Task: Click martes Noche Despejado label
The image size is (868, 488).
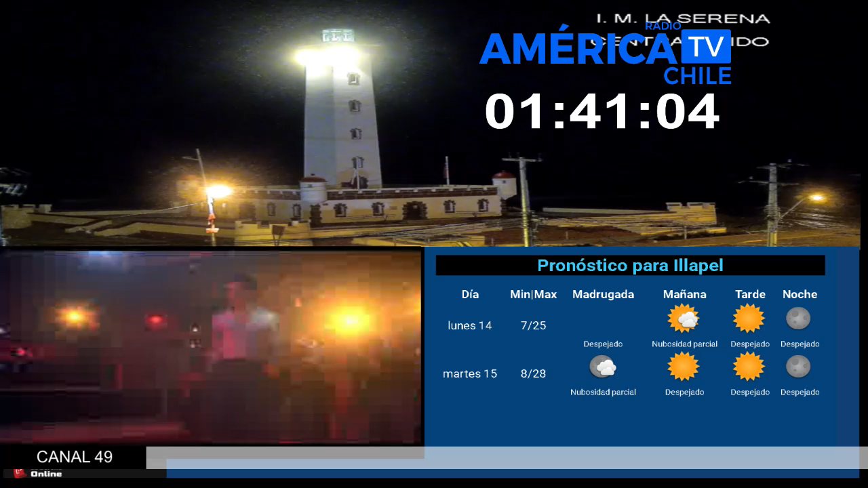Action: [x=800, y=392]
